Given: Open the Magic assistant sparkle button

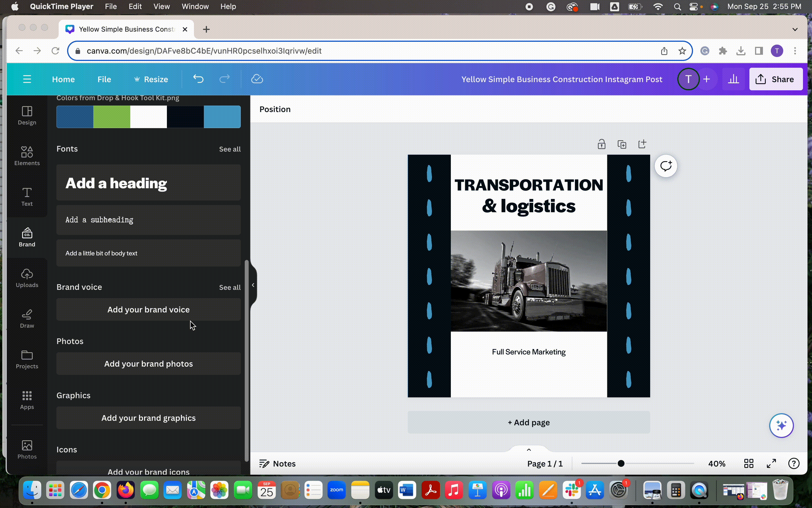Looking at the screenshot, I should pyautogui.click(x=781, y=425).
